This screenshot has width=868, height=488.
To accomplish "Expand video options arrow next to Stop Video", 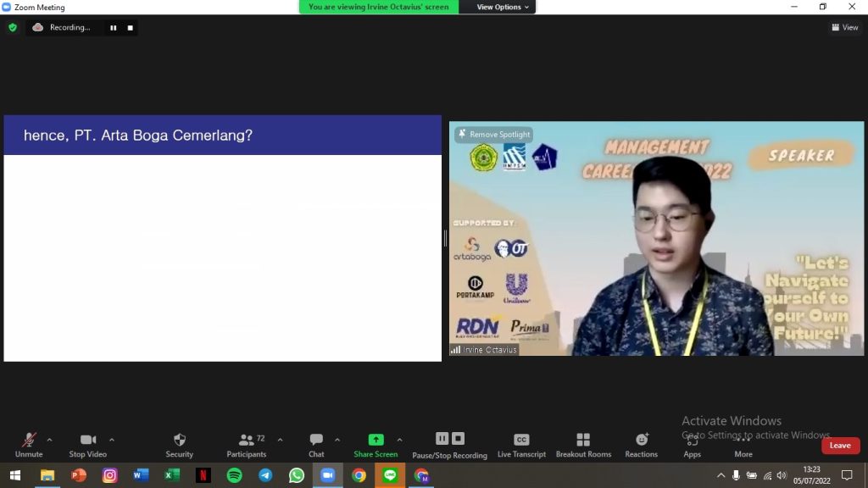I will (112, 440).
